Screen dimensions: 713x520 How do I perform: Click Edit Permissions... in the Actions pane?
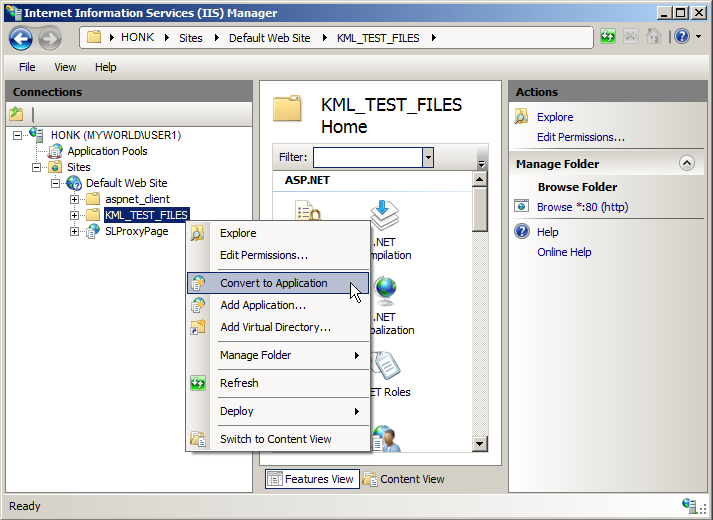coord(581,137)
